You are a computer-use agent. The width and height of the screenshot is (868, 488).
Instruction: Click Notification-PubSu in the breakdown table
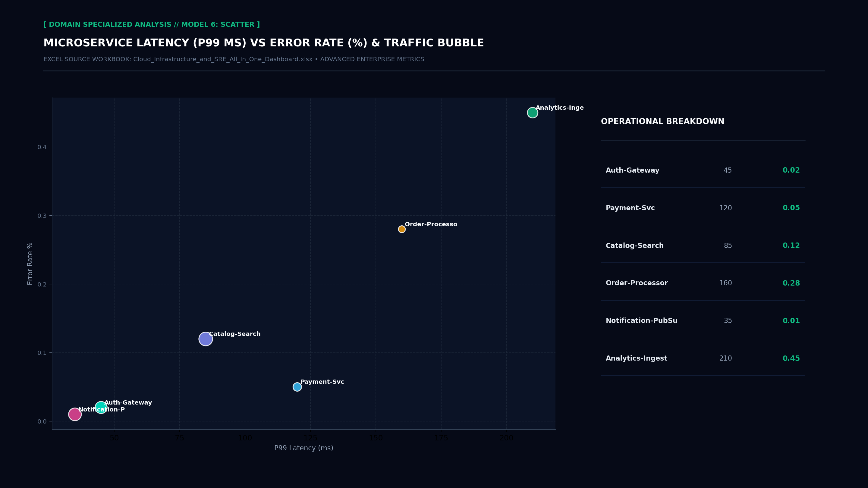641,321
